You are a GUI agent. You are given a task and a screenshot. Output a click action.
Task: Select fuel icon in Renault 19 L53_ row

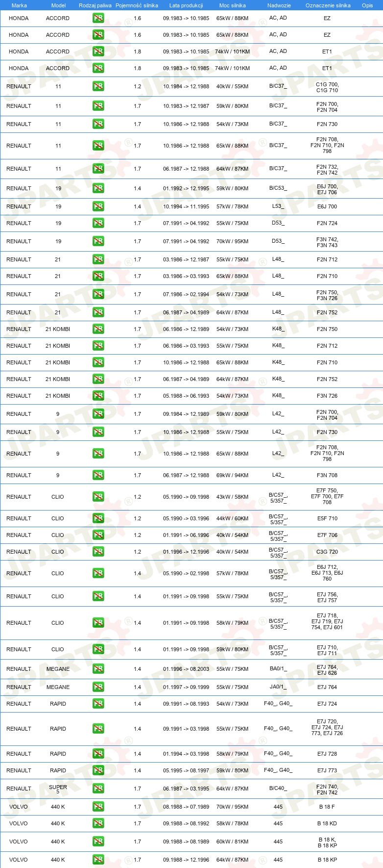click(98, 206)
